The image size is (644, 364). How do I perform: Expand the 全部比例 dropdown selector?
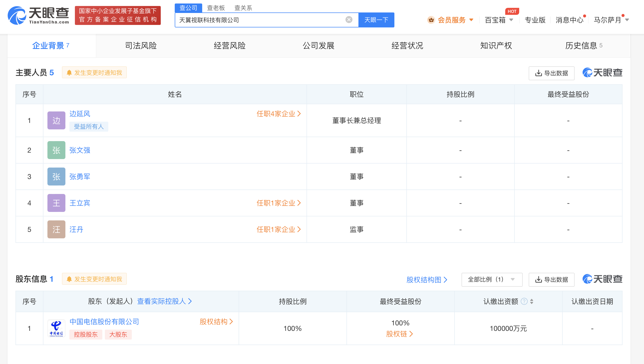[491, 279]
